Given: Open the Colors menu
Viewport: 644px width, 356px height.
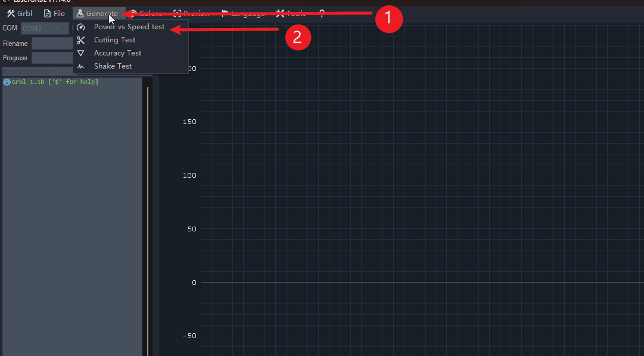Looking at the screenshot, I should click(x=145, y=14).
